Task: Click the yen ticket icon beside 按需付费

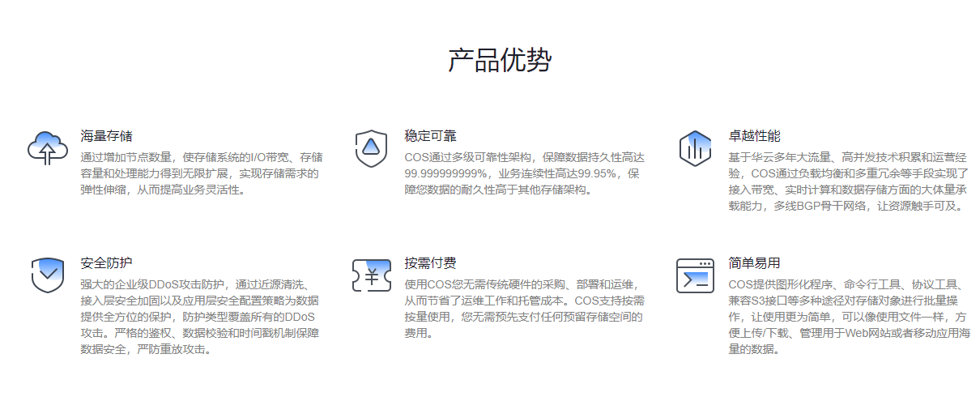Action: tap(372, 275)
